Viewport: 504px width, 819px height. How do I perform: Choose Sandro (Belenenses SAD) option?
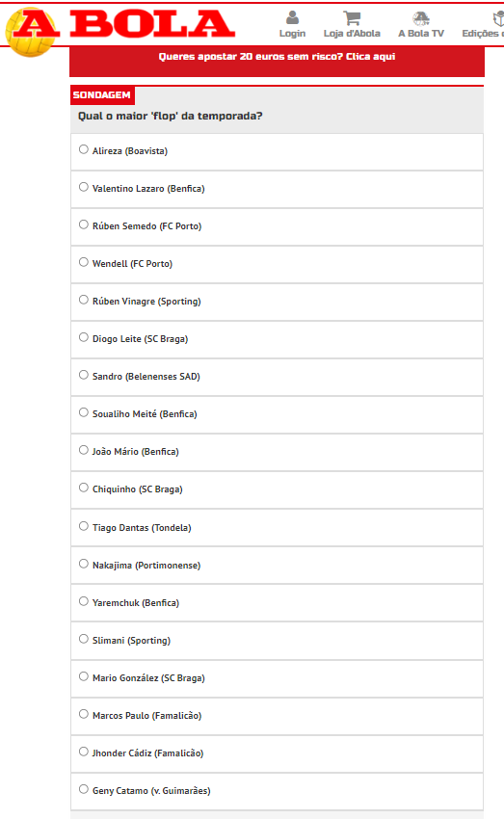(84, 375)
